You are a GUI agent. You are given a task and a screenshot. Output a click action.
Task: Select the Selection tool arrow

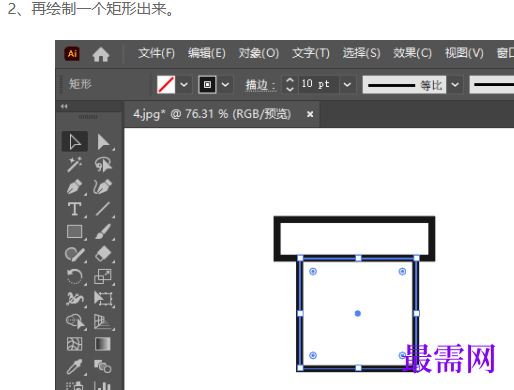(75, 142)
